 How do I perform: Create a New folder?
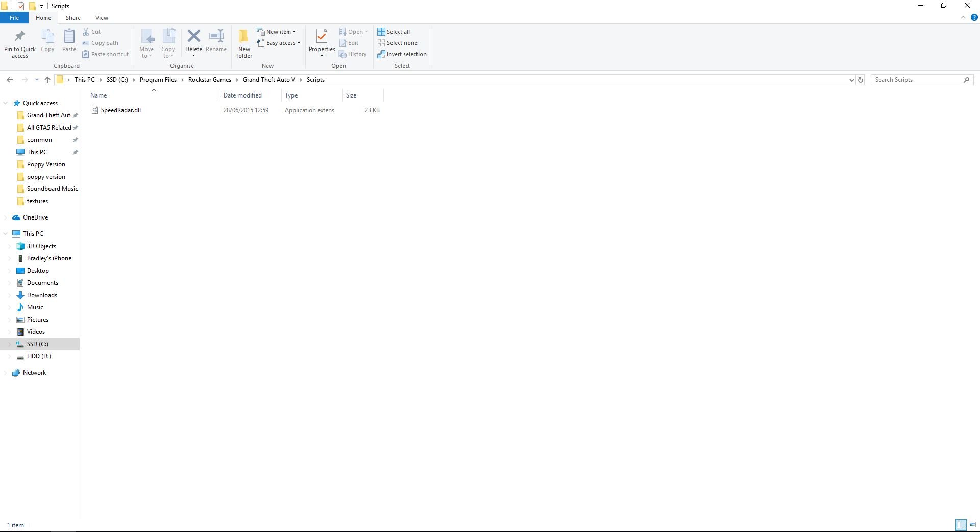(x=244, y=43)
